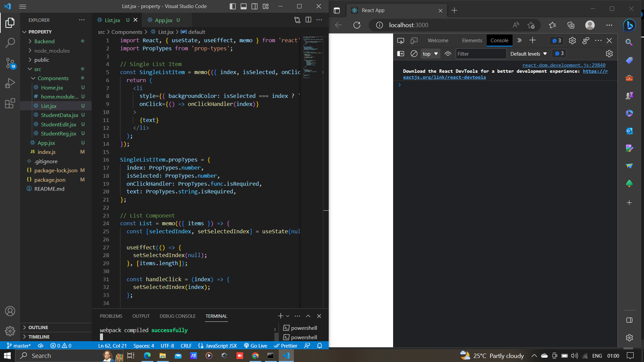Open the Extensions view
644x362 pixels.
tap(10, 103)
